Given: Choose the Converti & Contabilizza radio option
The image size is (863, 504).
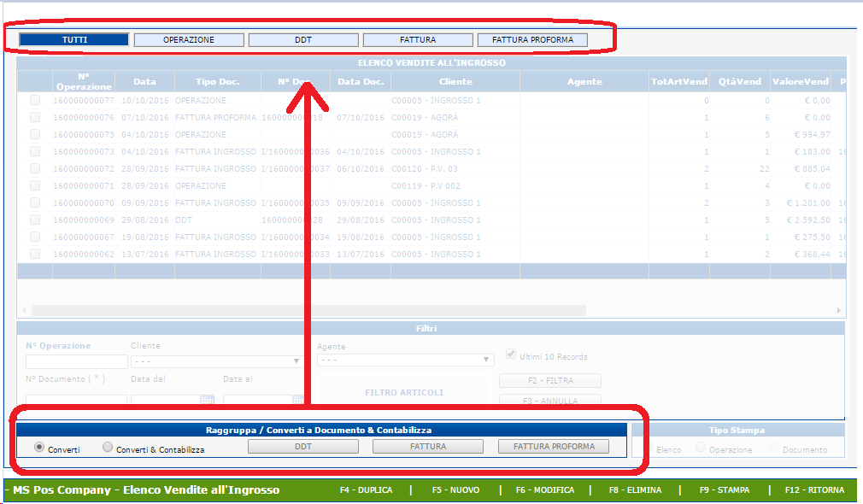Looking at the screenshot, I should tap(108, 448).
